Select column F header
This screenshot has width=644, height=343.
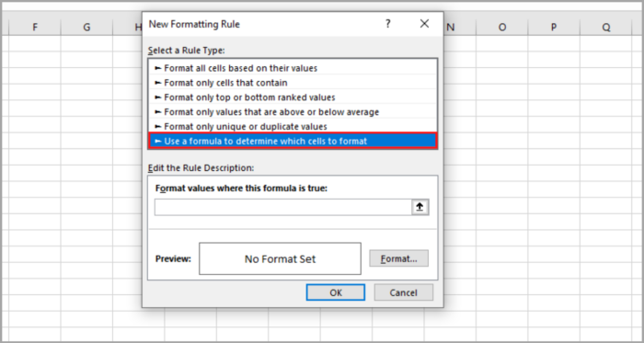point(35,27)
